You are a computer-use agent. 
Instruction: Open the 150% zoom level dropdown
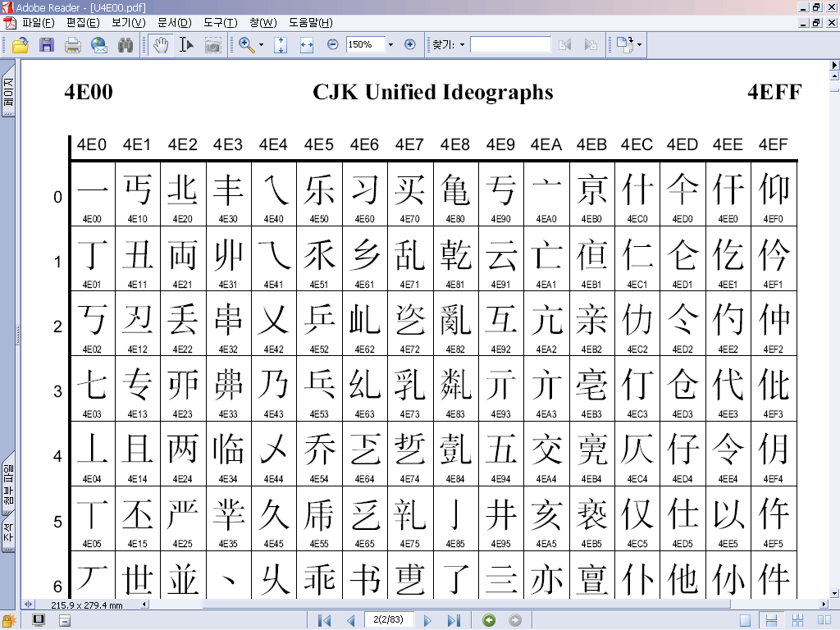pyautogui.click(x=390, y=45)
